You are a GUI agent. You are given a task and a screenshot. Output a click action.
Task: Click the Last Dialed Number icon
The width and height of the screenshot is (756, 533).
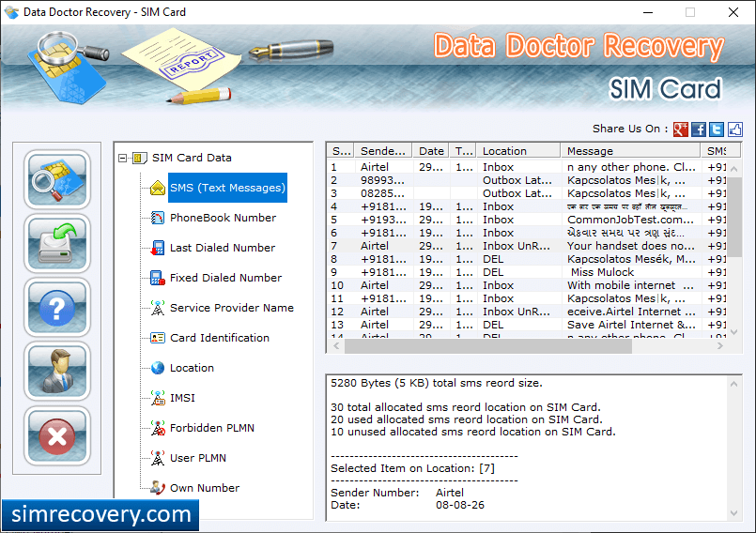[x=158, y=248]
